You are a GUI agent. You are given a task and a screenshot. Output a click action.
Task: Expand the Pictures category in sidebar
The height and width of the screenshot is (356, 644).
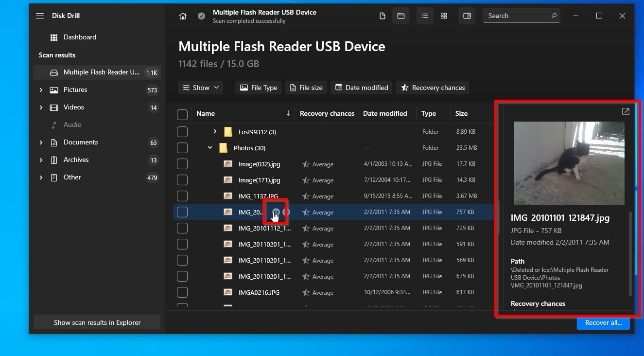pos(41,90)
